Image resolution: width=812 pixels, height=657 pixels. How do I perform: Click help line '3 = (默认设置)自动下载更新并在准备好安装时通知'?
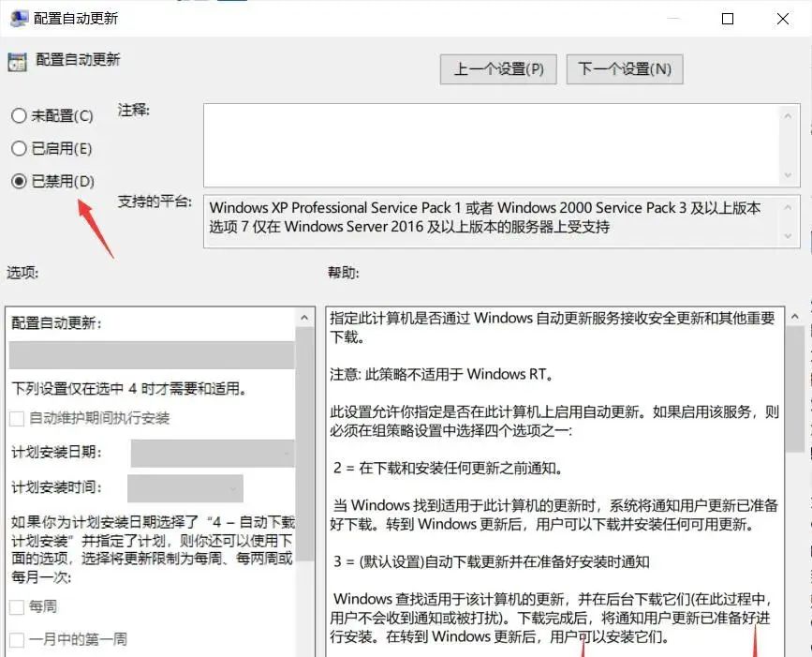[x=491, y=561]
